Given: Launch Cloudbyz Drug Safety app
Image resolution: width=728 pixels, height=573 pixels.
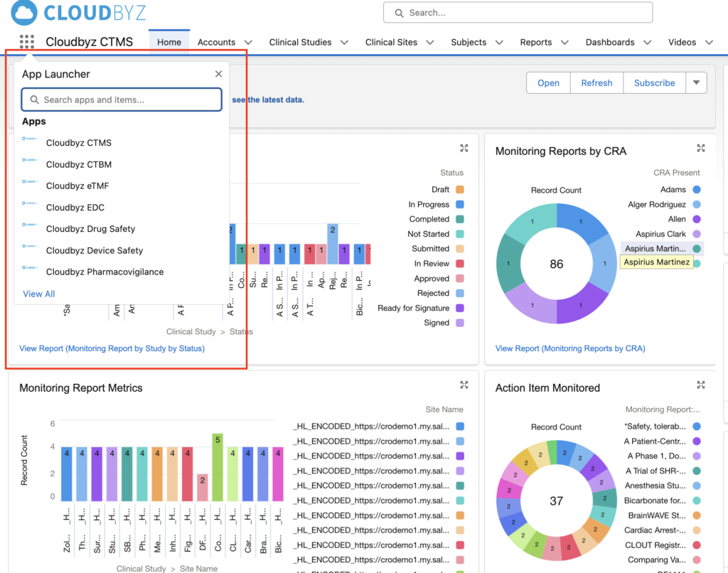Looking at the screenshot, I should click(90, 229).
